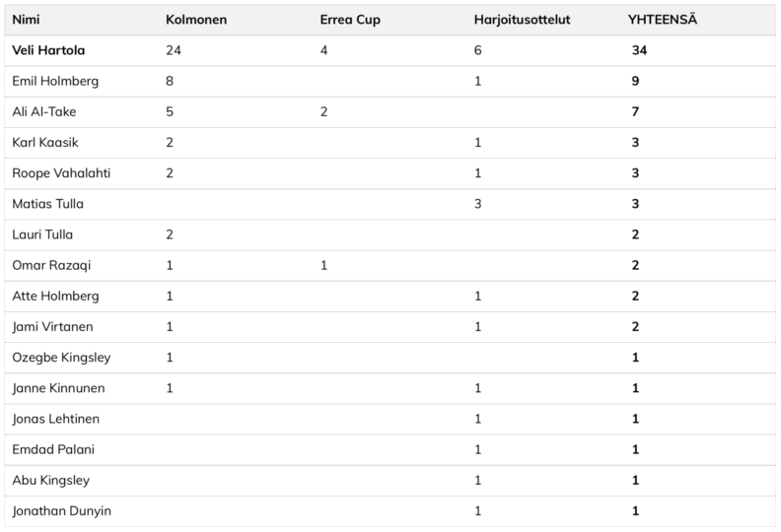Click the Kolmonen column header
Image resolution: width=781 pixels, height=532 pixels.
(198, 20)
